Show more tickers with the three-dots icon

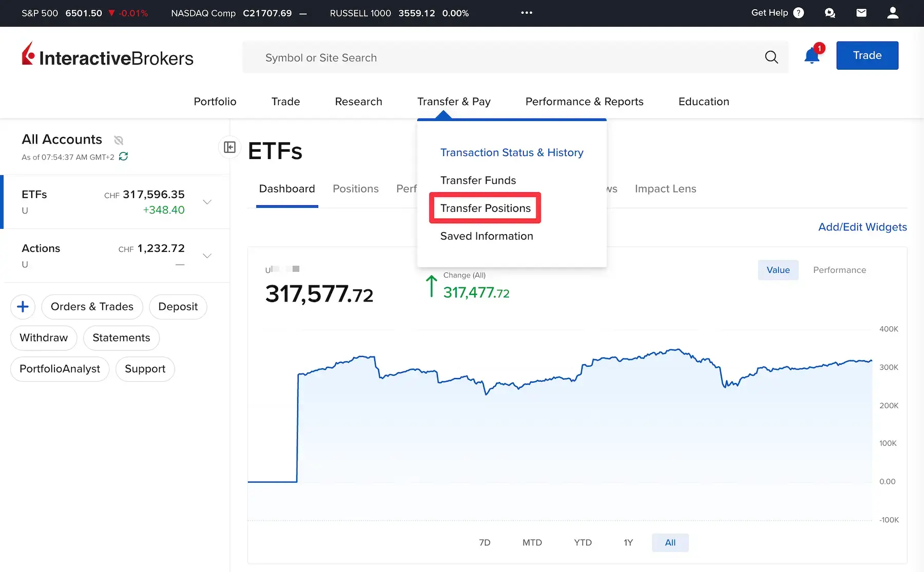point(527,13)
